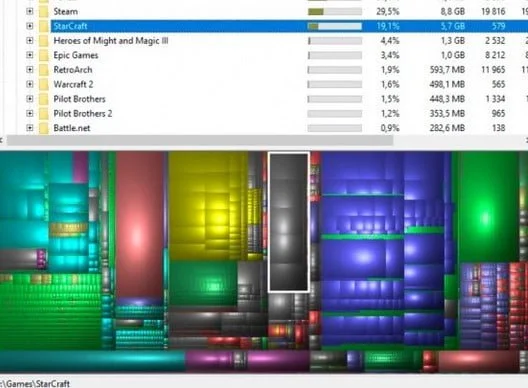Viewport: 528px width, 388px height.
Task: Click the 5,7 GB size value
Action: [x=453, y=26]
